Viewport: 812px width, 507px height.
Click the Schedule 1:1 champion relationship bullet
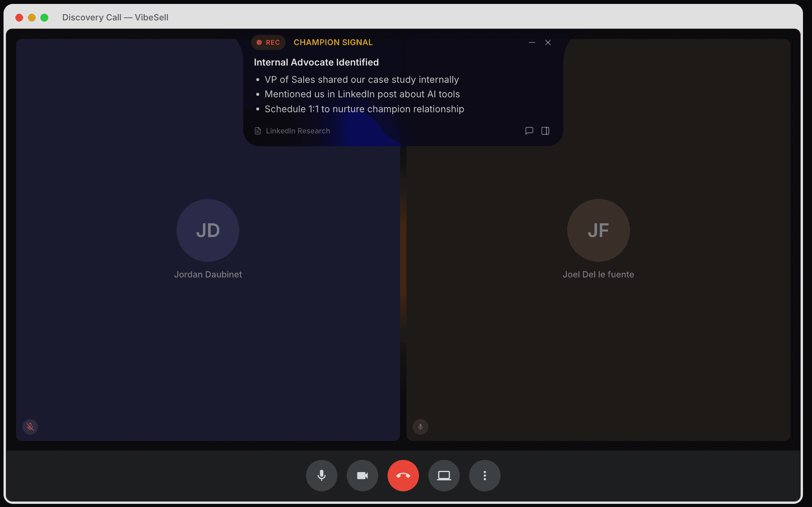click(364, 109)
